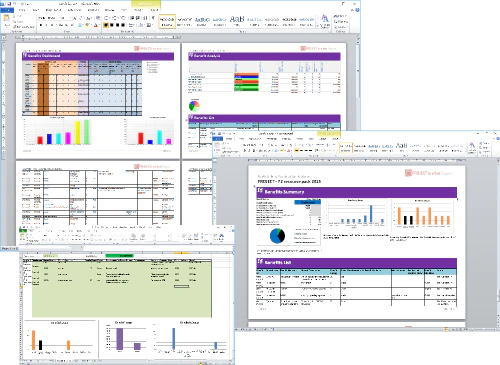The height and width of the screenshot is (365, 500).
Task: Click the Paste icon in front Word window ribbon
Action: tap(217, 146)
